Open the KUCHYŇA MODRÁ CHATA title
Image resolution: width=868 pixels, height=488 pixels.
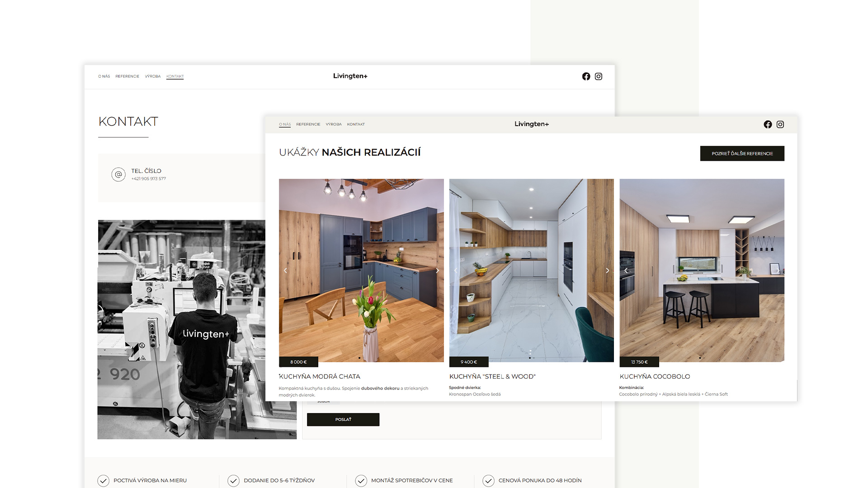coord(320,376)
